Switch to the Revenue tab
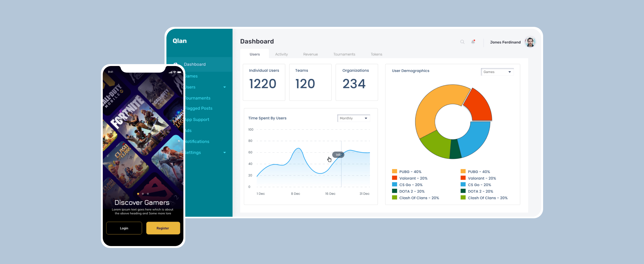Viewport: 644px width, 264px height. (310, 54)
